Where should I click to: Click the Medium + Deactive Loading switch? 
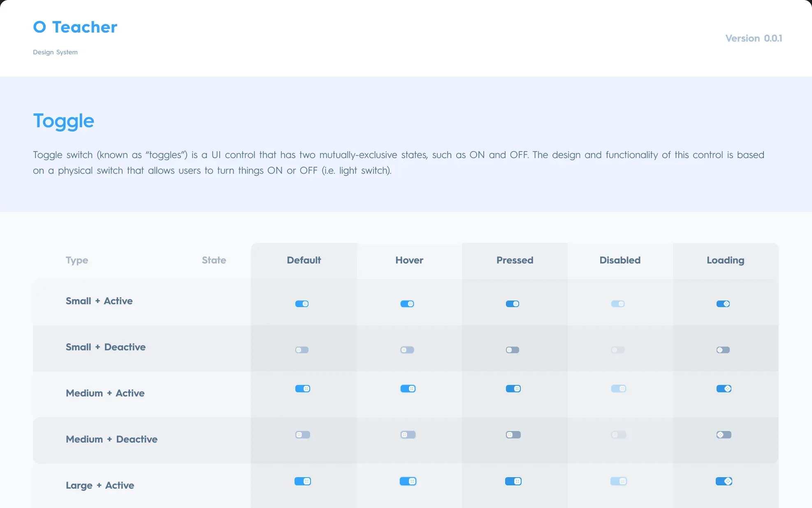[x=724, y=435]
